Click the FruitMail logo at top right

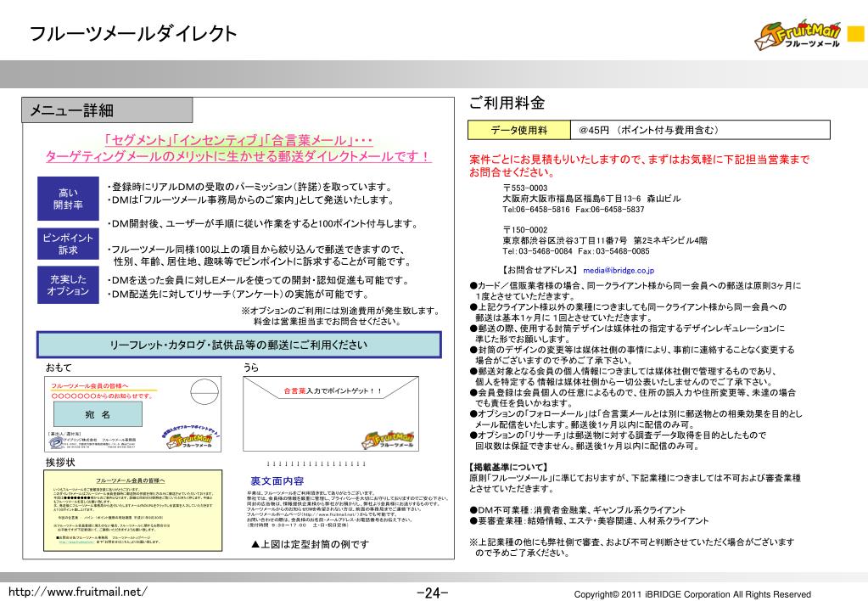click(x=797, y=36)
